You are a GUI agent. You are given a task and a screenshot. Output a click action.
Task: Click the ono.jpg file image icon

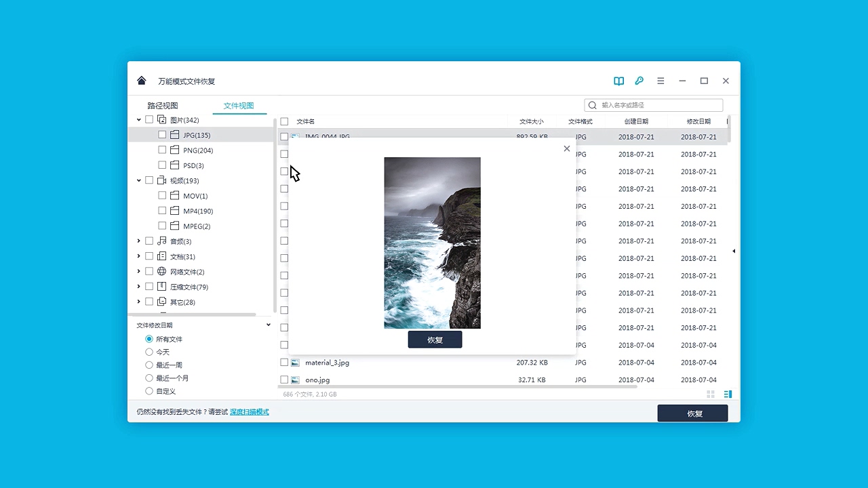point(295,380)
